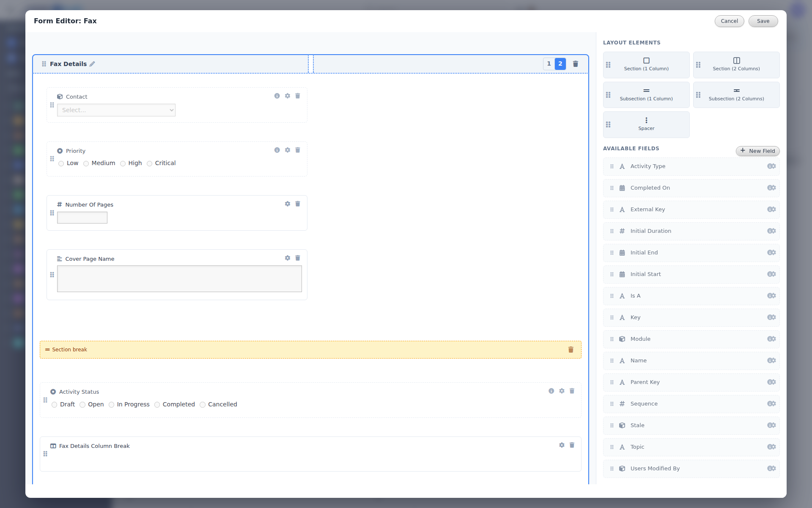Viewport: 812px width, 508px height.
Task: Open settings for the Priority field
Action: [x=288, y=150]
